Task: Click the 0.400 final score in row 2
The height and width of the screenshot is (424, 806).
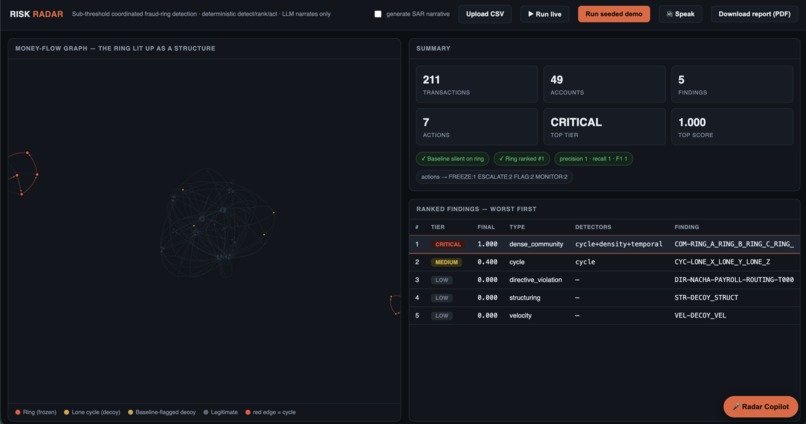Action: pyautogui.click(x=487, y=262)
